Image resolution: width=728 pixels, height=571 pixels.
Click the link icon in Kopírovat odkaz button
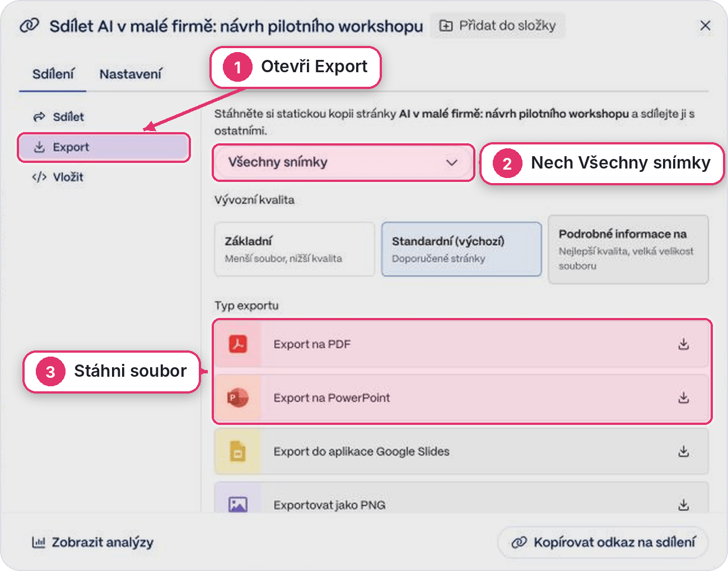pos(519,542)
